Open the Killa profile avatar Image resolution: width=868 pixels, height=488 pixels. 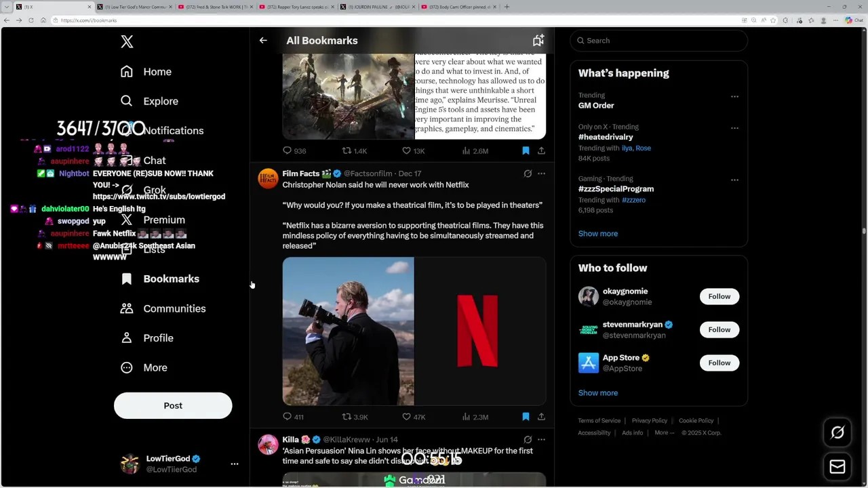(x=268, y=445)
